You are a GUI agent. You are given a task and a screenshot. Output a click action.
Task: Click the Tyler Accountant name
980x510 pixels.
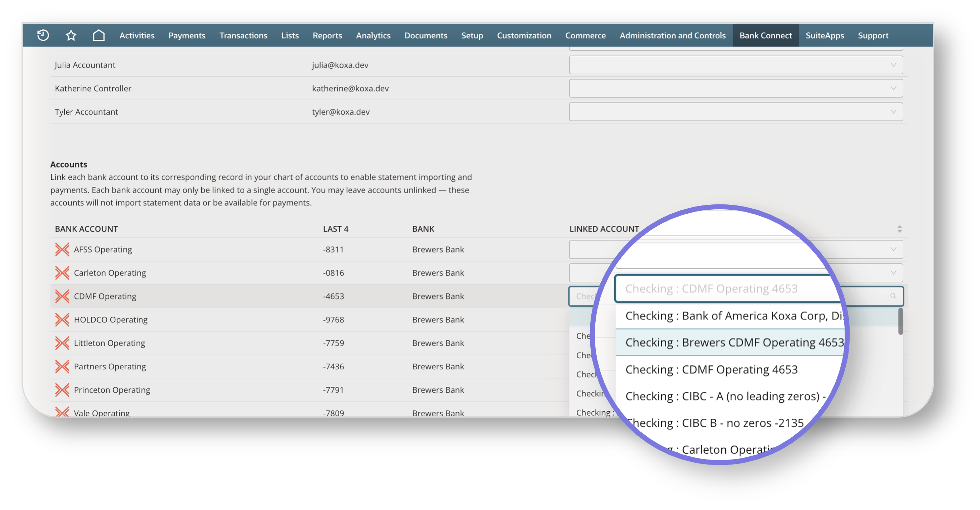86,112
